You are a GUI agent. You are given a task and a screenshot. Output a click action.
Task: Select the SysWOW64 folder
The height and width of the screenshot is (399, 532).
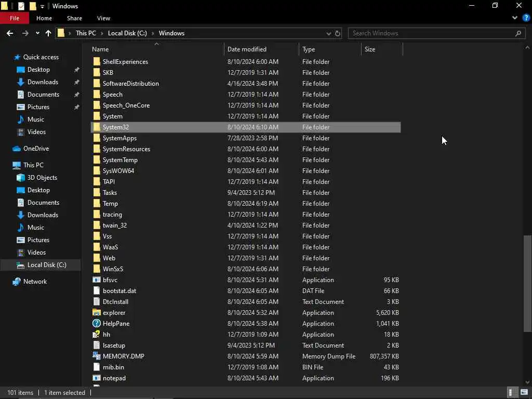click(118, 170)
